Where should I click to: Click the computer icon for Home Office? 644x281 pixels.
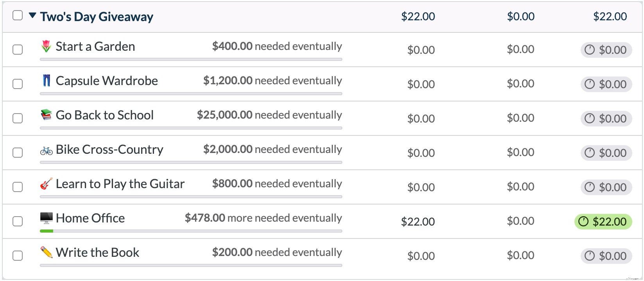pyautogui.click(x=46, y=218)
